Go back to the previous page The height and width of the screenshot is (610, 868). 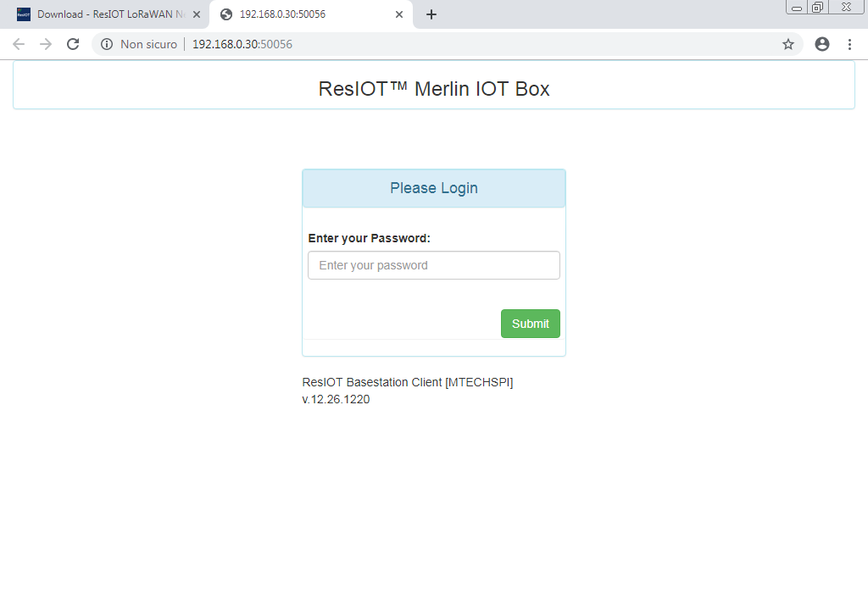pos(19,44)
